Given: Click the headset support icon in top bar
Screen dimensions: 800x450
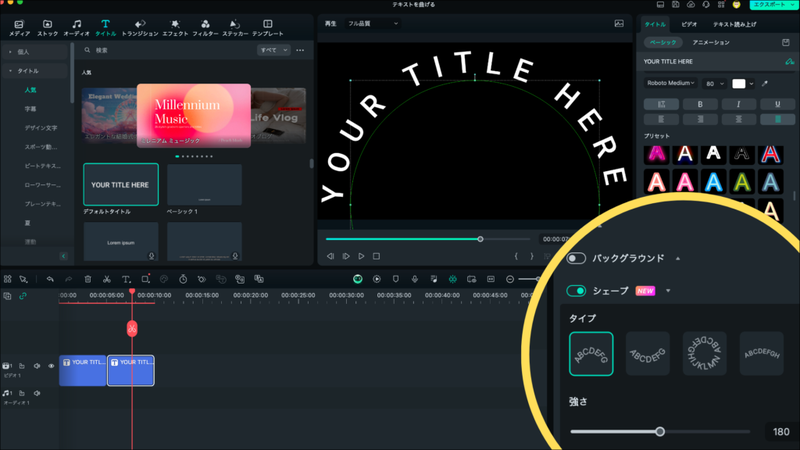Looking at the screenshot, I should coord(706,5).
